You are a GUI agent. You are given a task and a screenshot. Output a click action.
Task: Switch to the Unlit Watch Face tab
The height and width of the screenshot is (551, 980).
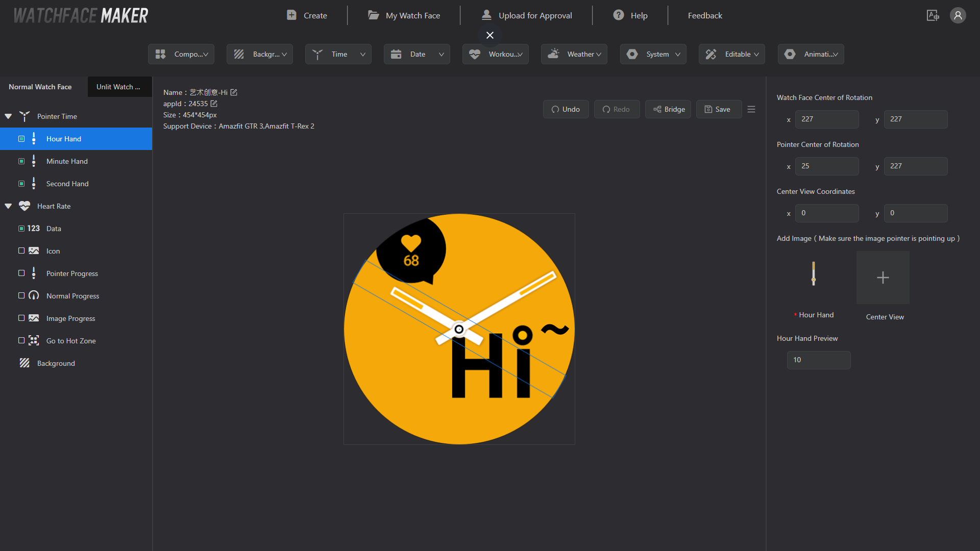118,86
